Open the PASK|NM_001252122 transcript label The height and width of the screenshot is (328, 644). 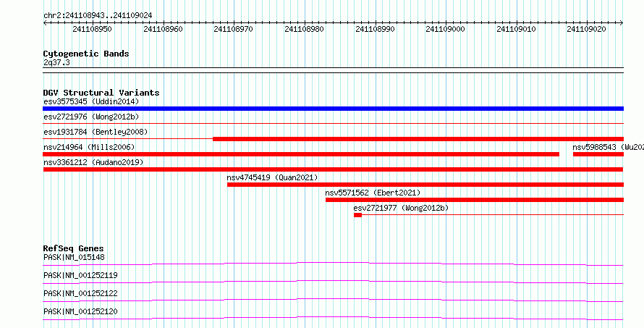(x=80, y=293)
